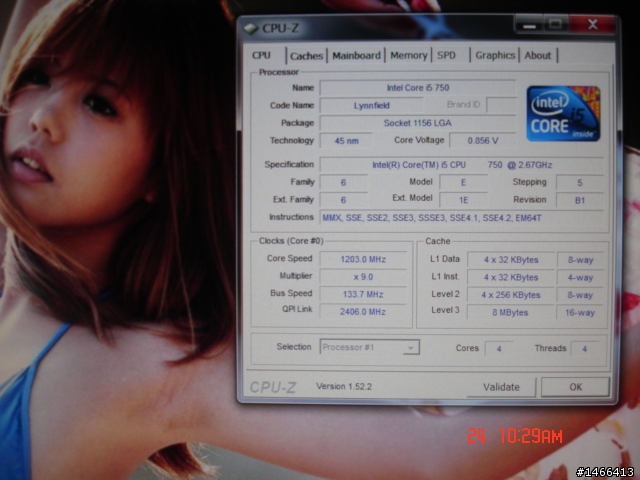
Task: Click the Level 2 4 x 256 KBytes value
Action: pos(511,295)
